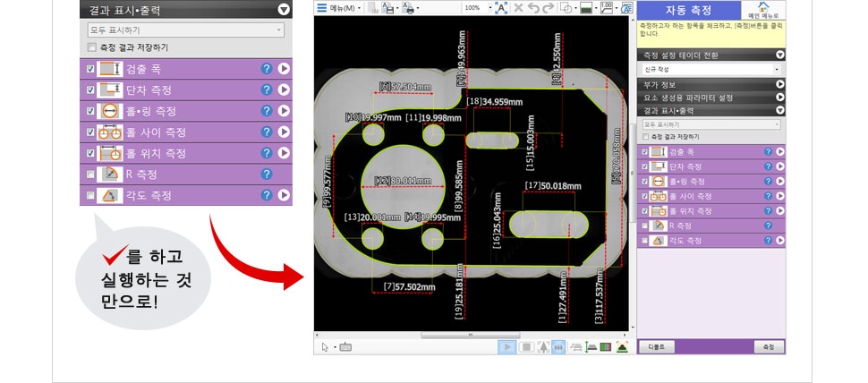This screenshot has width=868, height=383.
Task: Check 측정 결과 저장하기 in left panel
Action: 91,47
